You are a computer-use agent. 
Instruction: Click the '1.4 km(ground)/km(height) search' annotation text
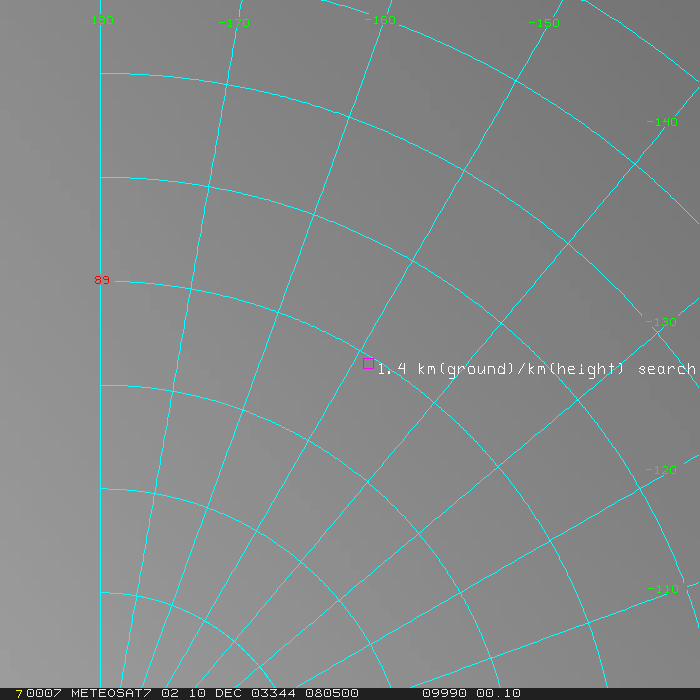point(537,369)
